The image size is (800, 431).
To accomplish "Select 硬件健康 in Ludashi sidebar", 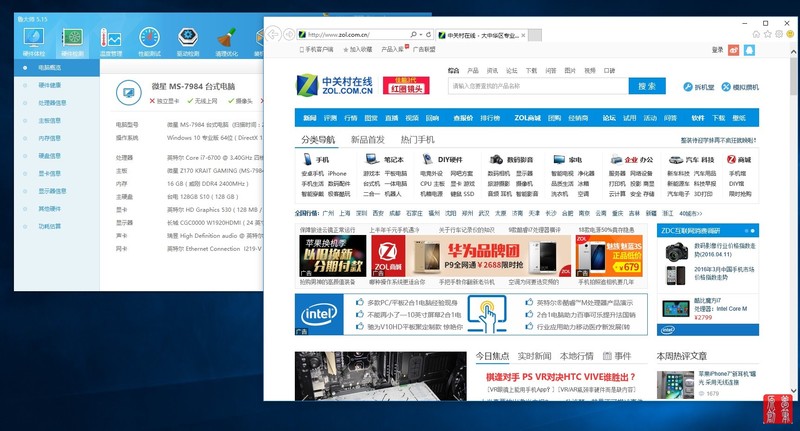I will 49,85.
